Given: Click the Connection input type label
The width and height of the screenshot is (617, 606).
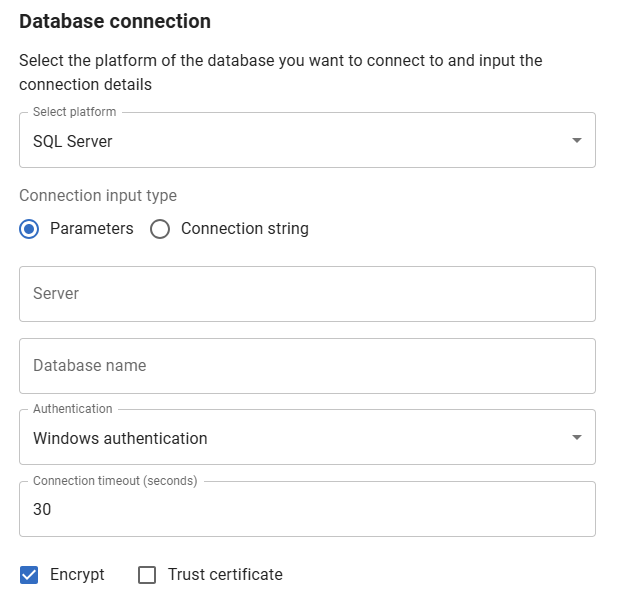Looking at the screenshot, I should click(98, 196).
